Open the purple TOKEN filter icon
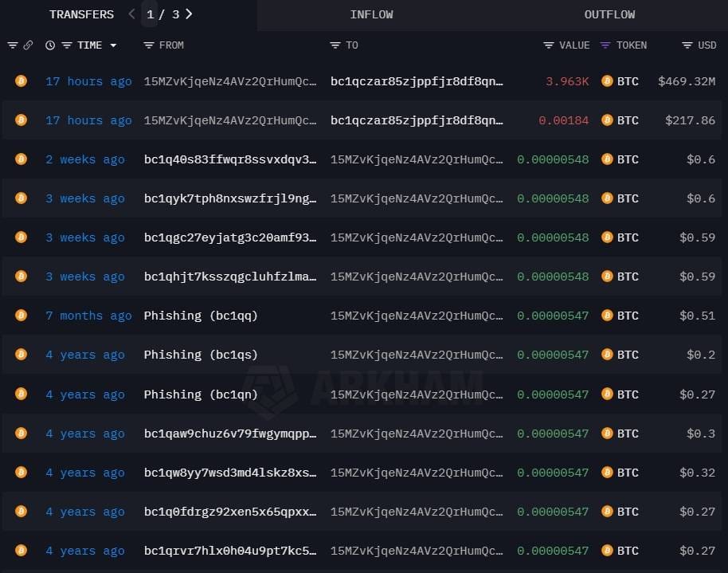Screen dimensions: 728x573 point(605,45)
